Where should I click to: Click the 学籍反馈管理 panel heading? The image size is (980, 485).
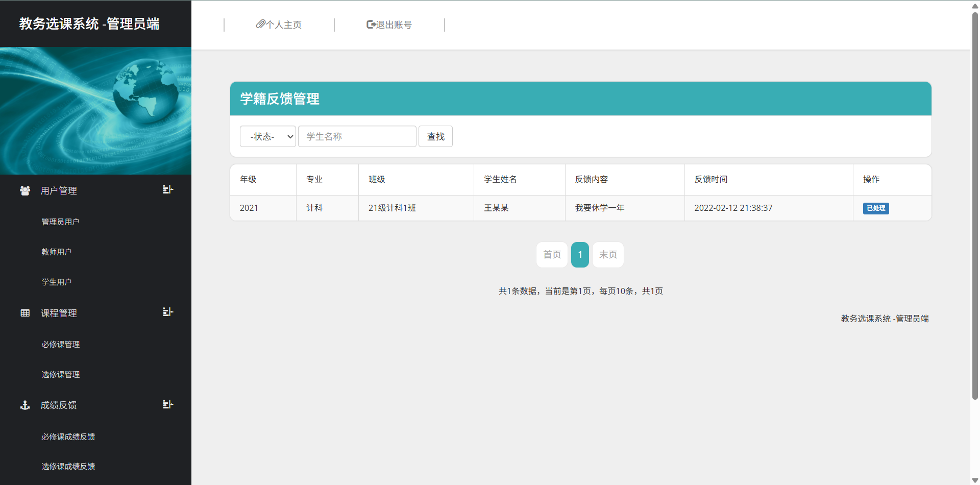click(x=280, y=99)
